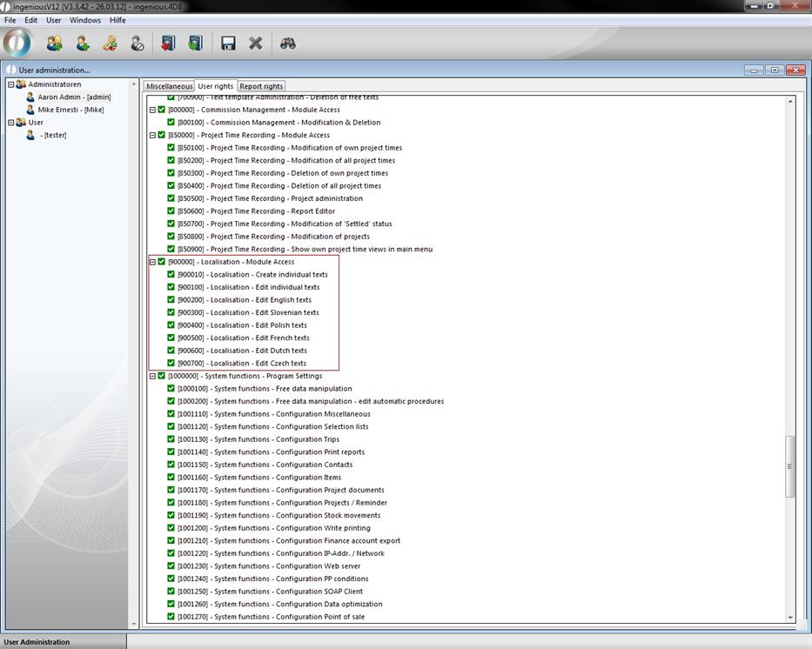The image size is (812, 649).
Task: Click the add new user icon
Action: (82, 43)
